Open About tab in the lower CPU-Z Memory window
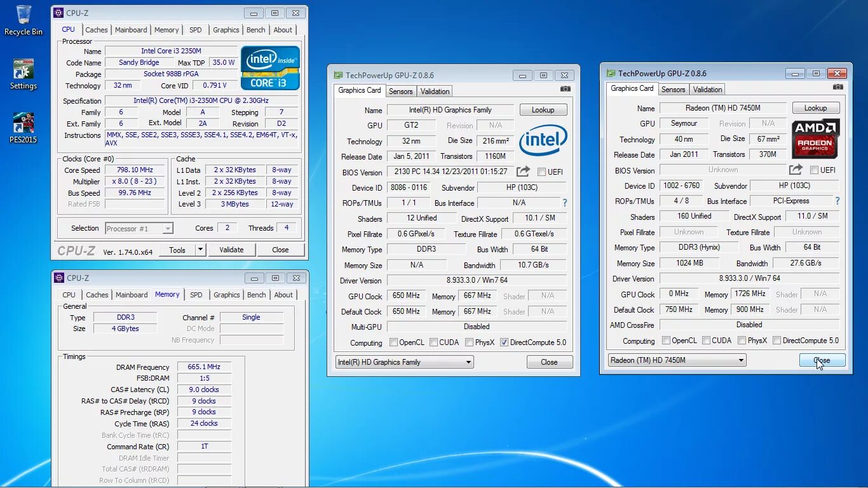This screenshot has height=488, width=868. tap(283, 295)
